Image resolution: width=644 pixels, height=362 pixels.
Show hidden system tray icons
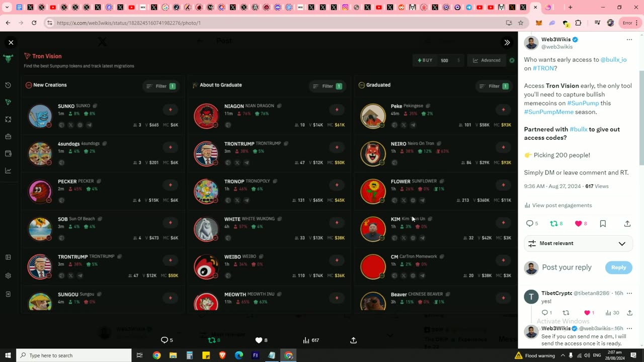562,355
